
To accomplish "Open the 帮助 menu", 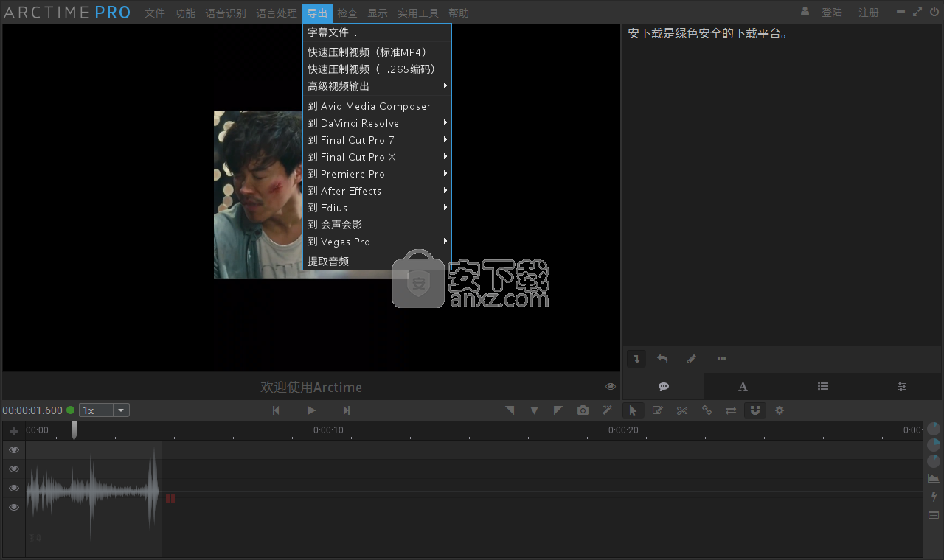I will [459, 13].
